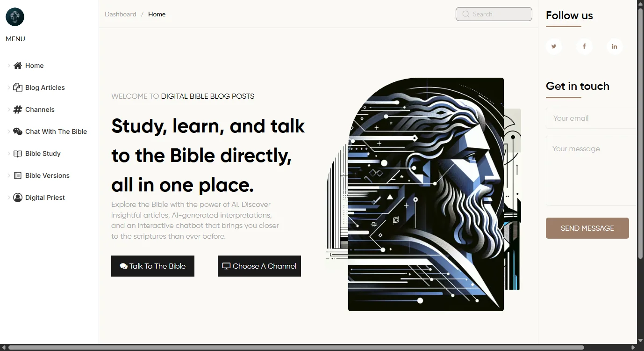This screenshot has width=644, height=351.
Task: Click the Facebook social icon
Action: pos(584,46)
